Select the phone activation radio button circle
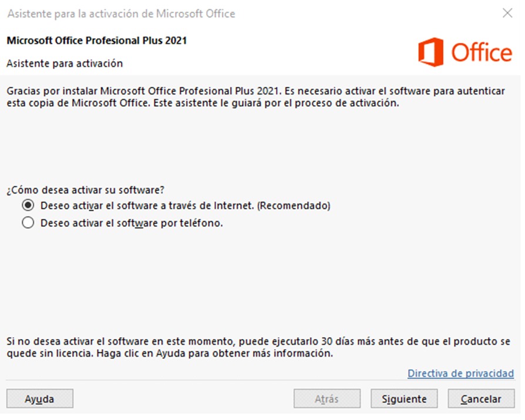Screen dimensions: 525x420 tap(27, 223)
